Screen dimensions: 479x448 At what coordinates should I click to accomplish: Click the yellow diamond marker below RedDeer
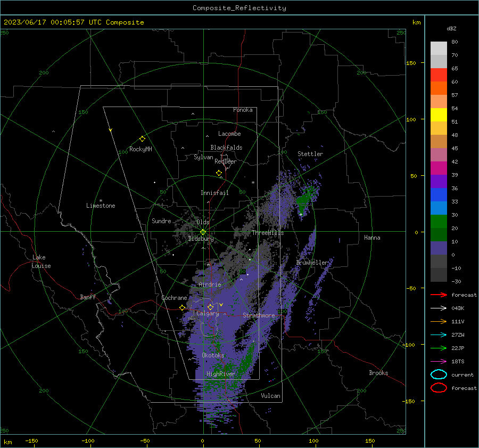click(x=219, y=173)
